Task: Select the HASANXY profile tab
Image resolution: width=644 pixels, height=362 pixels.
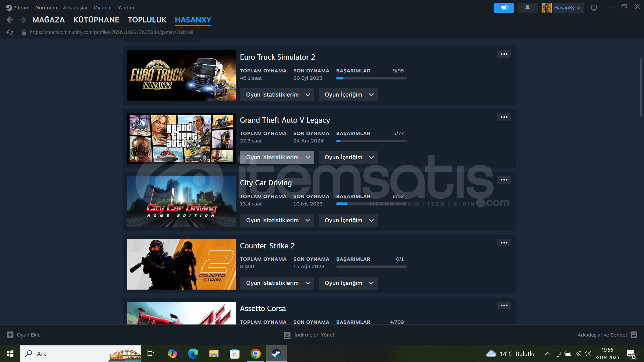Action: (193, 20)
